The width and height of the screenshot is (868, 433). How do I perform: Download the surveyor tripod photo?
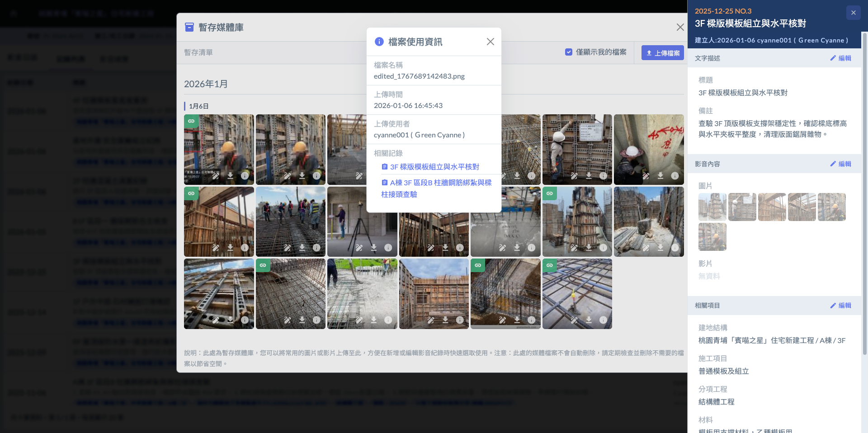pos(373,248)
